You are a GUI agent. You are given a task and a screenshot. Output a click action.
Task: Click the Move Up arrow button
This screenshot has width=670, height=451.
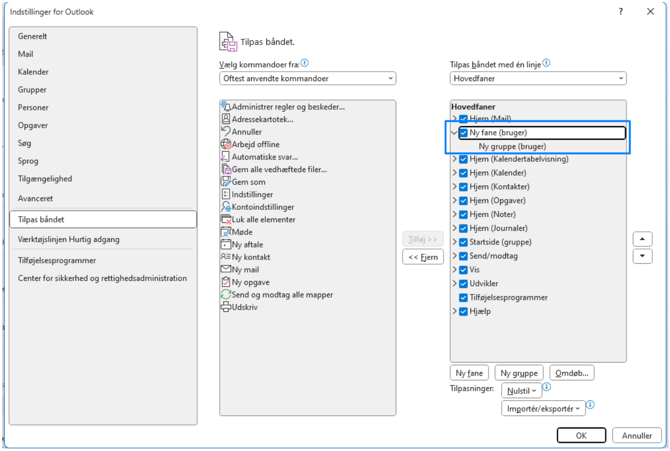pyautogui.click(x=643, y=240)
